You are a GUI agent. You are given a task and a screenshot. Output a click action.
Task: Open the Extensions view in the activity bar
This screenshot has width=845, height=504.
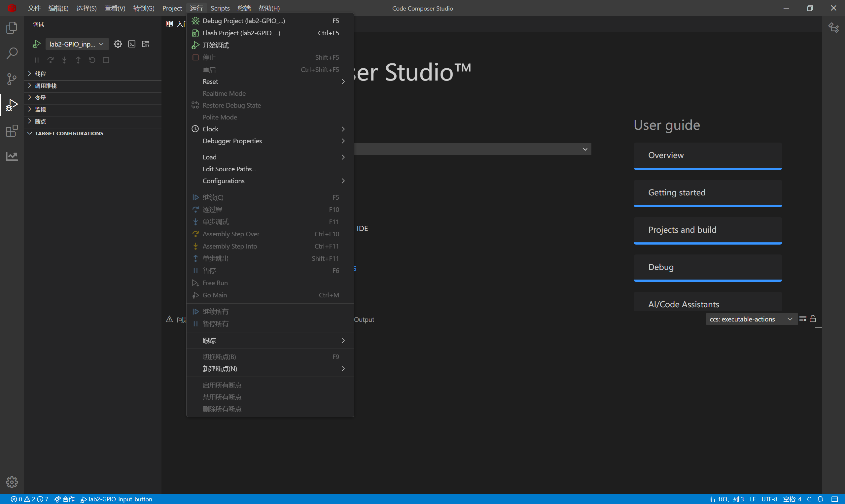(x=12, y=131)
